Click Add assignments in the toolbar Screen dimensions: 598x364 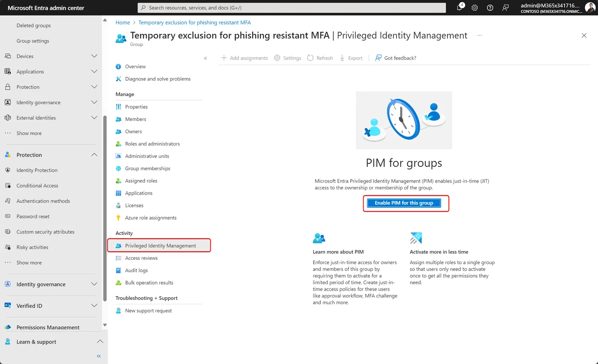(x=244, y=58)
